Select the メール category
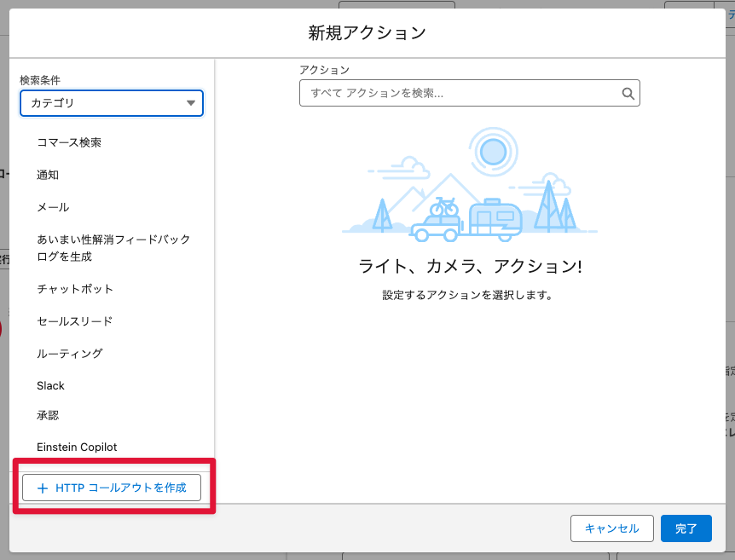 (53, 207)
